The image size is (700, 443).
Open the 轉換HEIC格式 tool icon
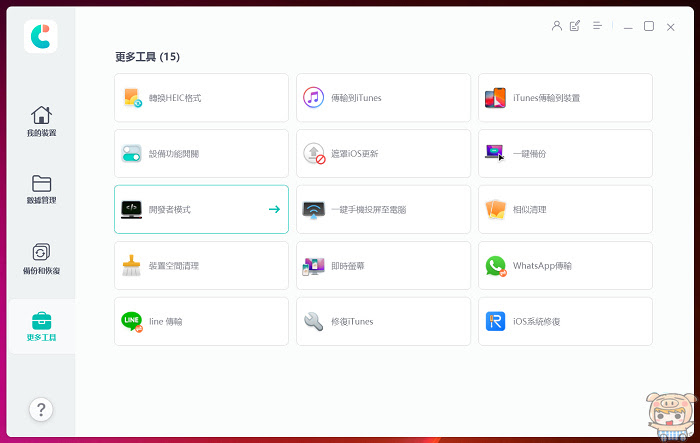coord(132,98)
